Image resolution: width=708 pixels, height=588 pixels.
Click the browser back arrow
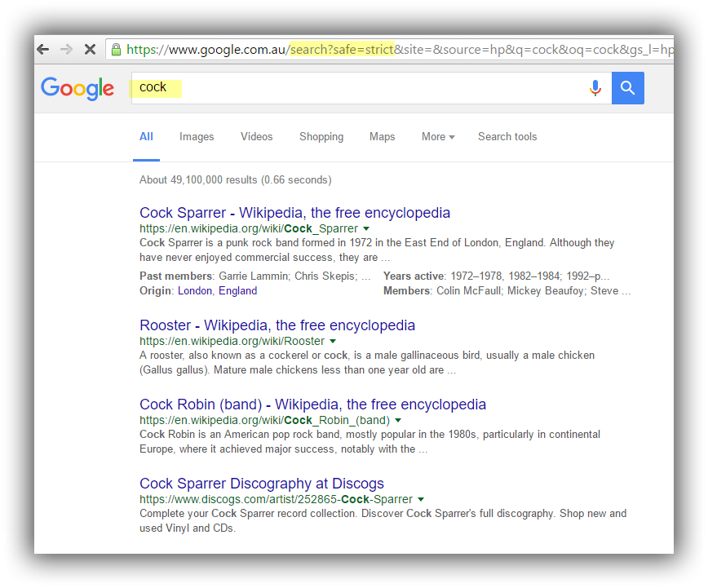pos(43,49)
